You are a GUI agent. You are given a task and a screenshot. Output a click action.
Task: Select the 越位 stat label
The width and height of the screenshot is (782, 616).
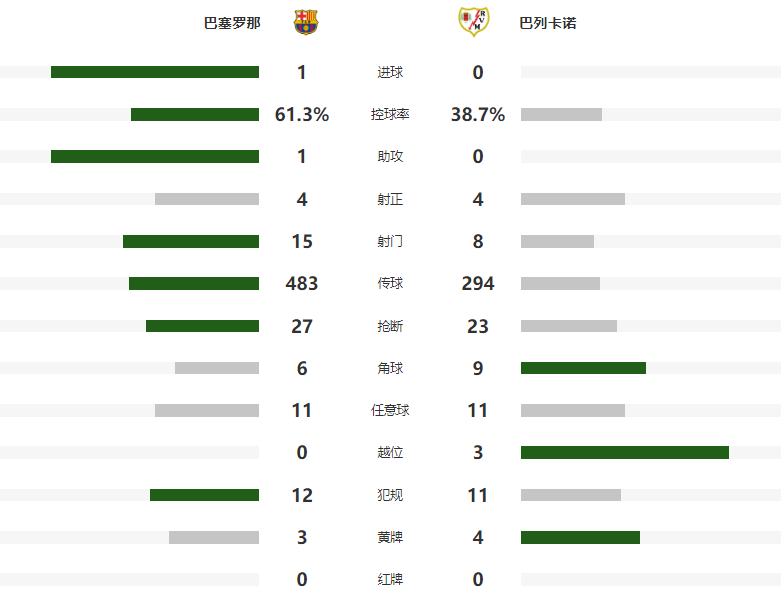390,453
